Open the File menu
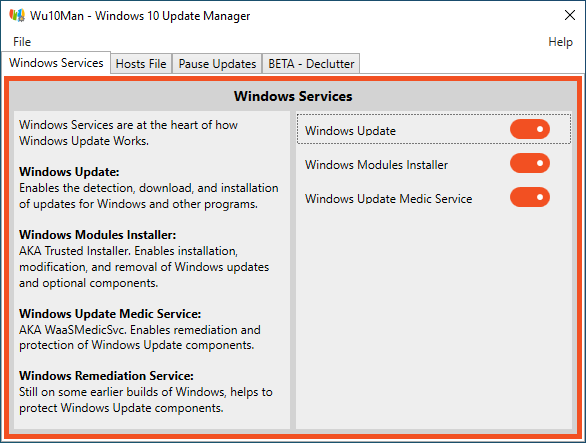Viewport: 586px width, 443px height. pyautogui.click(x=22, y=42)
